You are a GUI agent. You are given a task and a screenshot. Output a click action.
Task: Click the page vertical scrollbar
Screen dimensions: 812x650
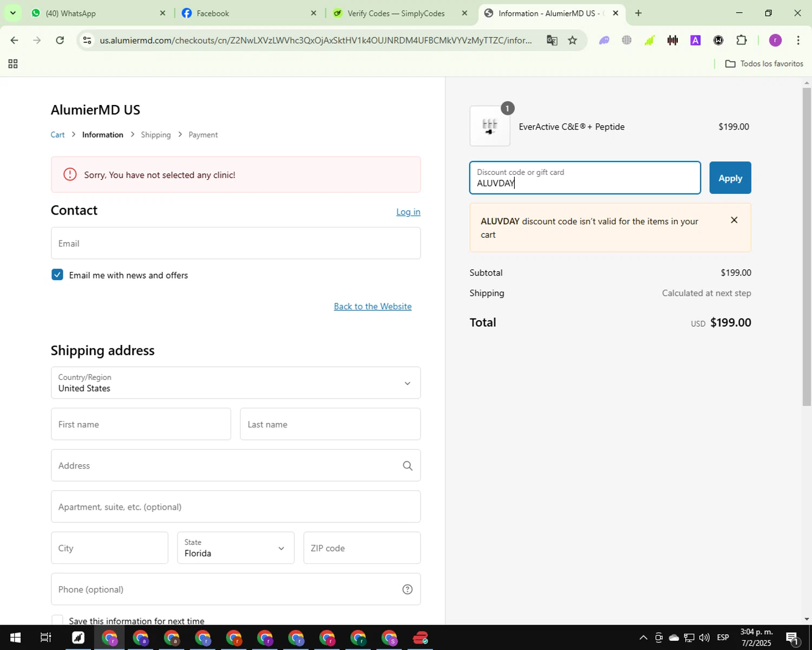(x=807, y=246)
